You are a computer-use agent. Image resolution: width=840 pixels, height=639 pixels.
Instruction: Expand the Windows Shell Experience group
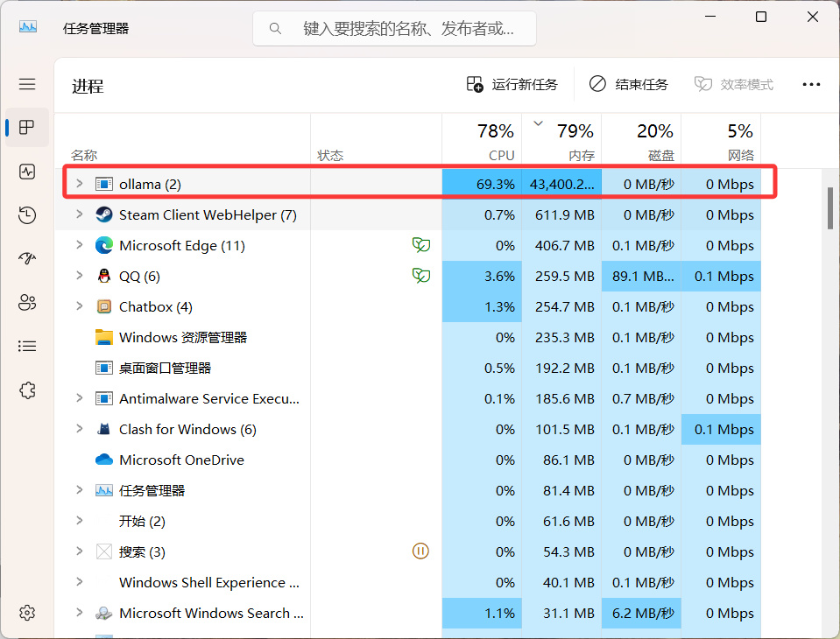80,582
